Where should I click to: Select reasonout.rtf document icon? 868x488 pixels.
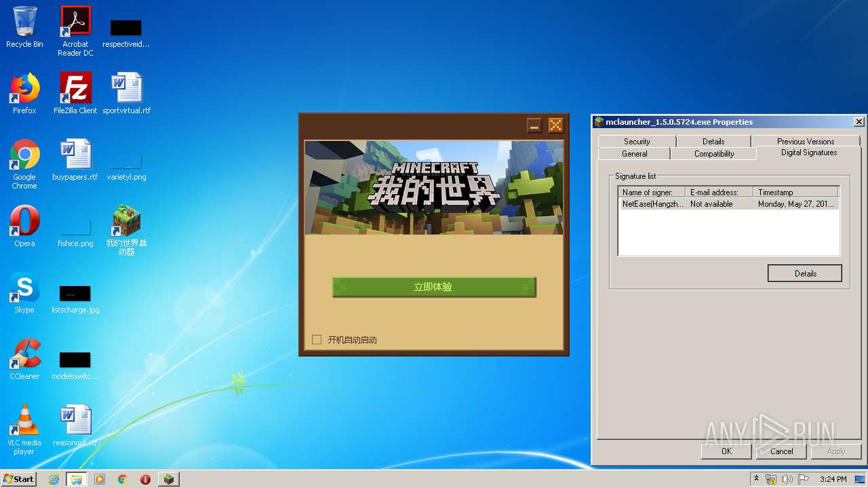point(75,426)
